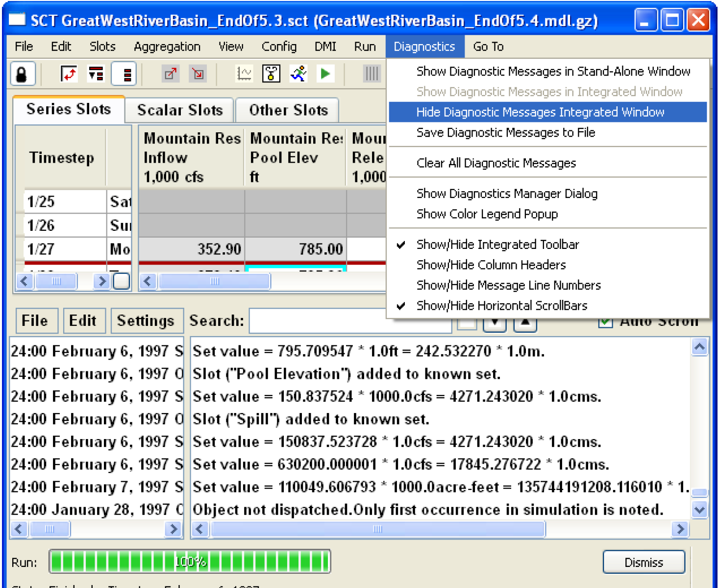Click data grid horizontal scrollbar thumb
The height and width of the screenshot is (588, 719).
[x=215, y=281]
